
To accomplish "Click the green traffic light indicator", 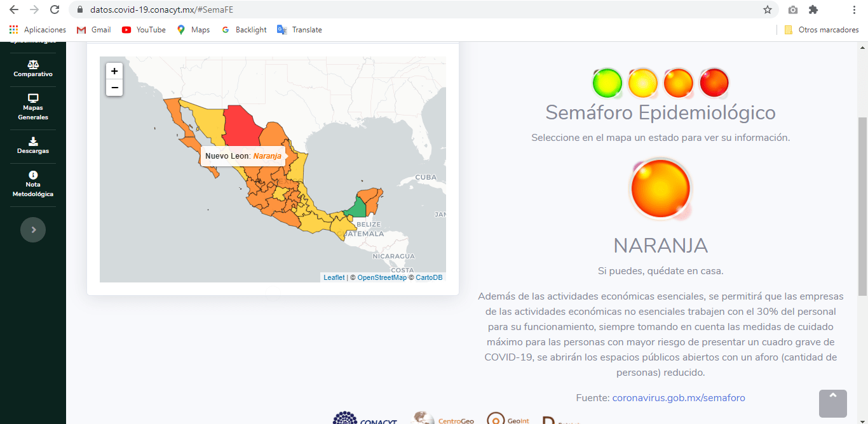I will point(607,83).
